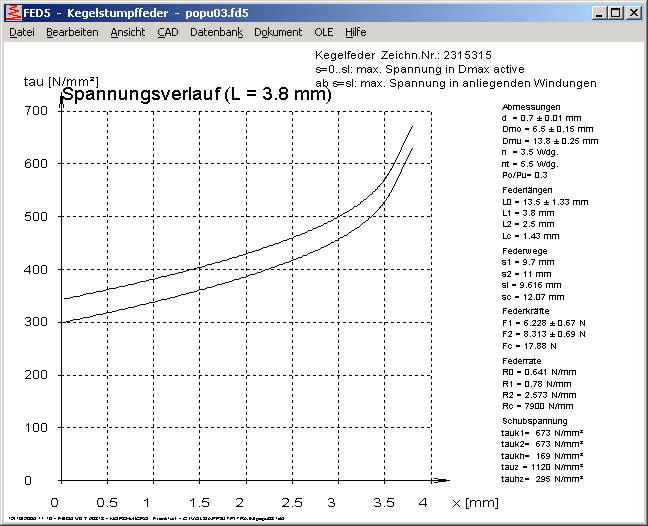Open the Hilfe menu

(x=356, y=32)
